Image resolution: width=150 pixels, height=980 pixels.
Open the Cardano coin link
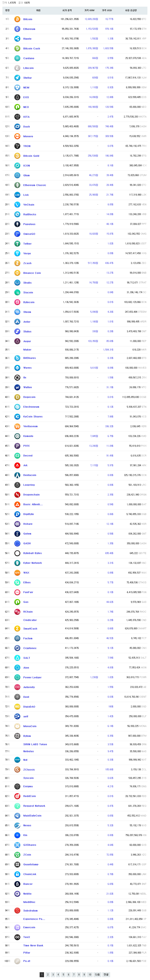tap(28, 58)
